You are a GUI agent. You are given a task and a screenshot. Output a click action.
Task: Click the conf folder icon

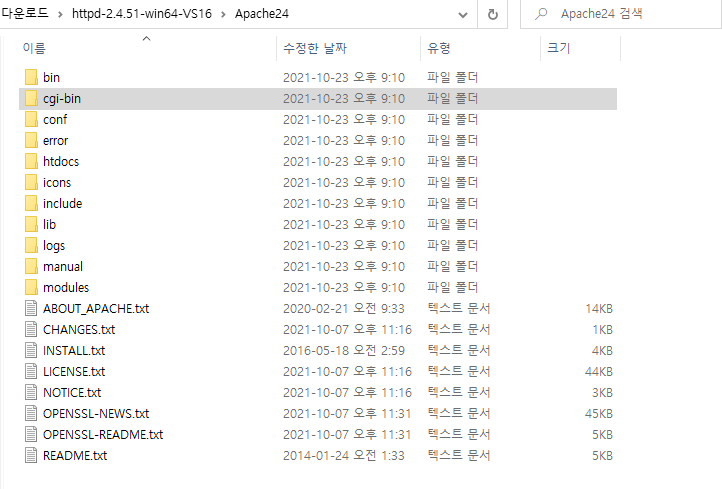pos(31,119)
